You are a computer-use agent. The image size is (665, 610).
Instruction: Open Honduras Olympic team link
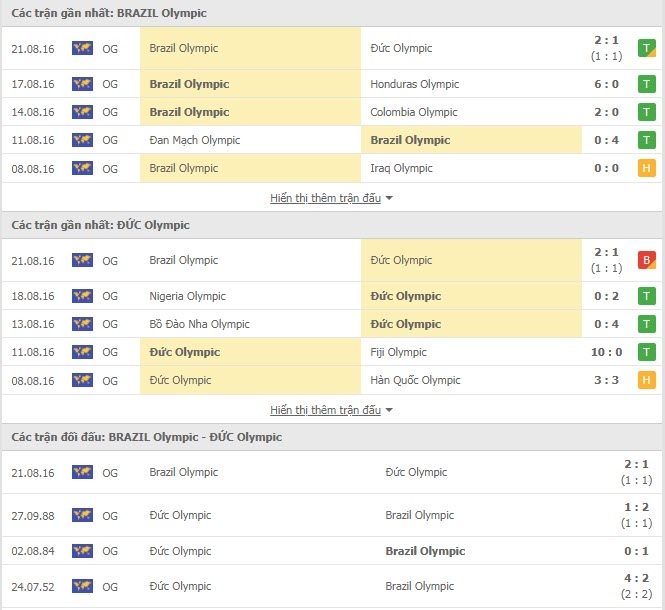click(x=414, y=84)
